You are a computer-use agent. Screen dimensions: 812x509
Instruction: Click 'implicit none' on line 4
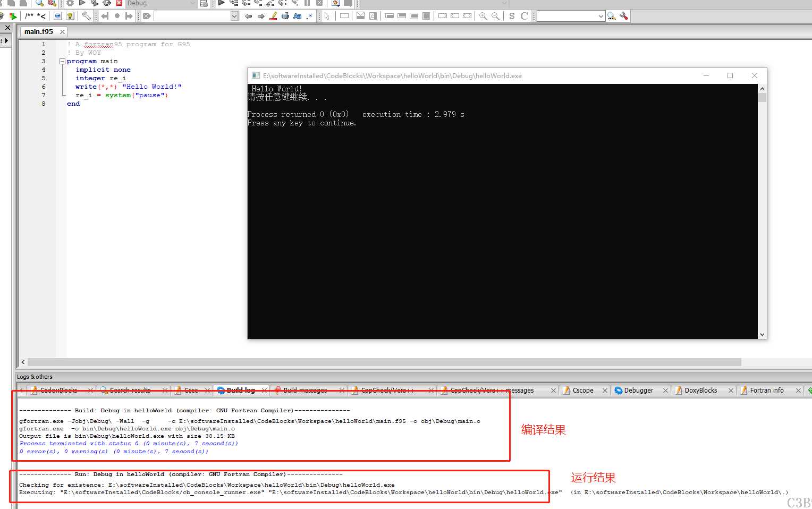[x=103, y=70]
